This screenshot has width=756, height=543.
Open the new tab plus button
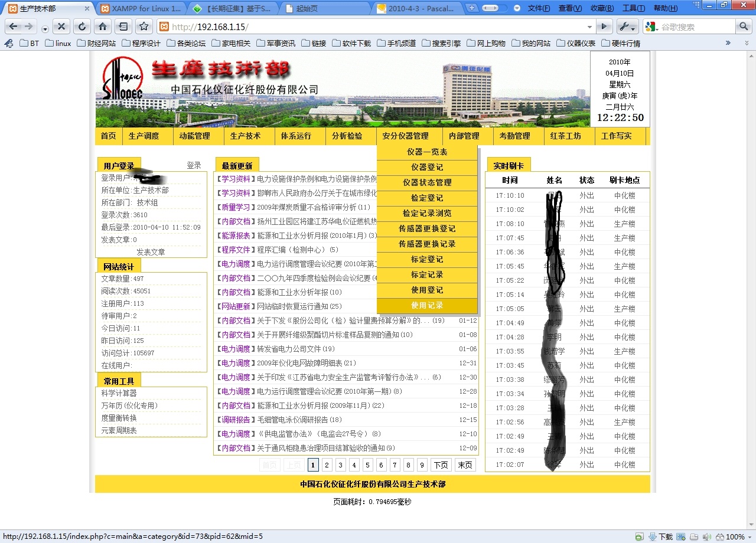pyautogui.click(x=471, y=8)
